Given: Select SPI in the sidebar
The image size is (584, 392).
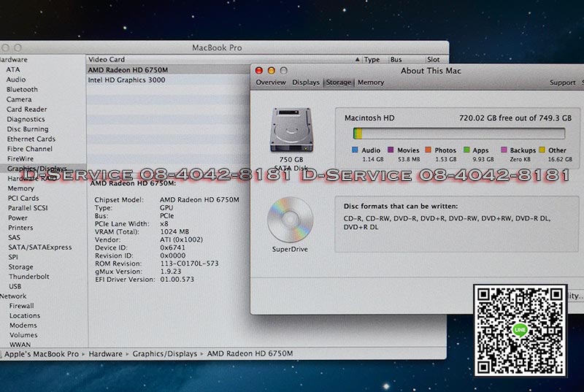Looking at the screenshot, I should coord(13,257).
